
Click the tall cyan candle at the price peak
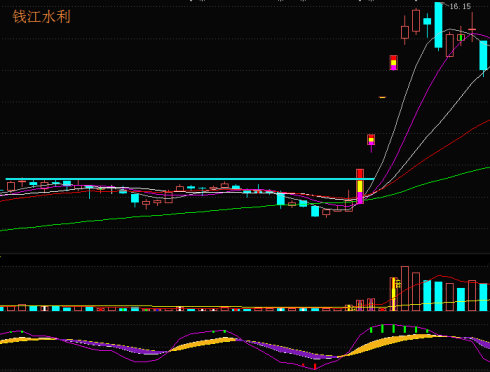pyautogui.click(x=438, y=25)
